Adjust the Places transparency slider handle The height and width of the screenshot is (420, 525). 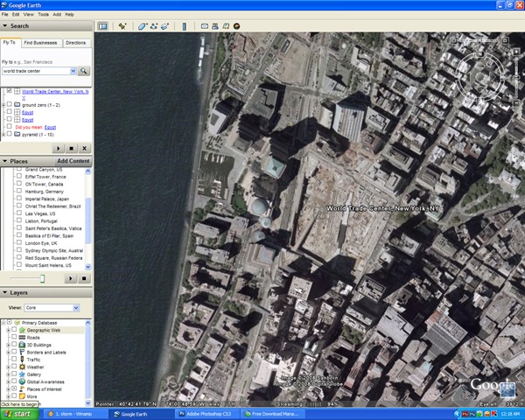(x=43, y=278)
